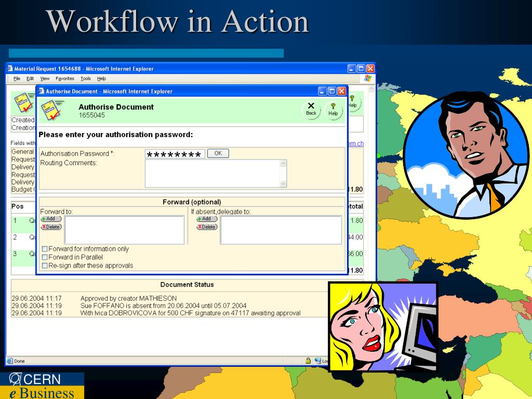532x399 pixels.
Task: Click Routing Comments scrollbar up arrow
Action: [283, 164]
